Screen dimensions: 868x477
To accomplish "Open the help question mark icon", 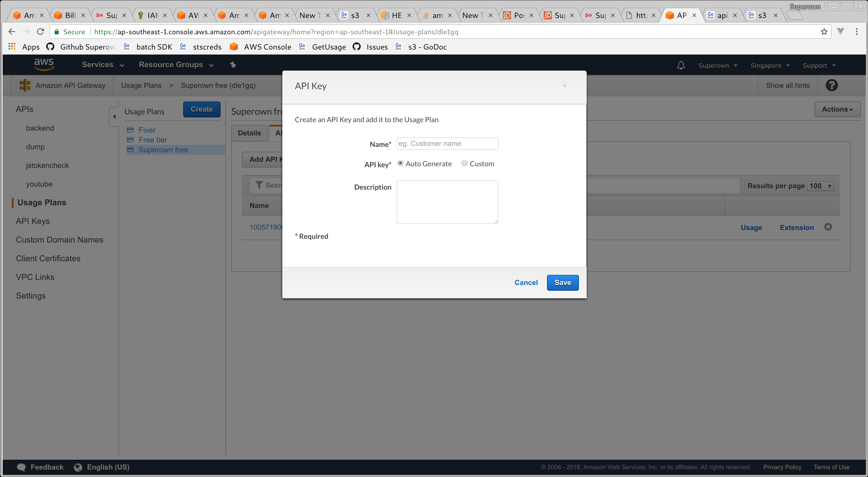I will 831,85.
